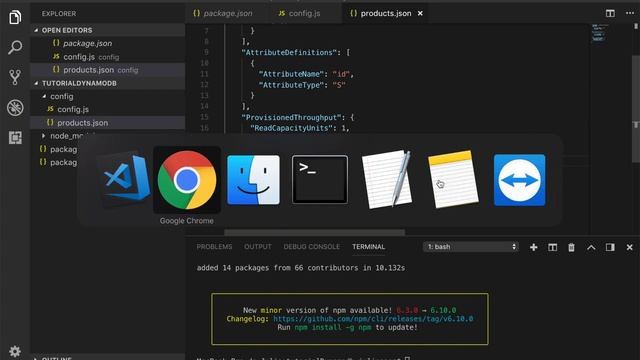Select Notes in the app switcher
The width and height of the screenshot is (640, 360).
pyautogui.click(x=453, y=180)
